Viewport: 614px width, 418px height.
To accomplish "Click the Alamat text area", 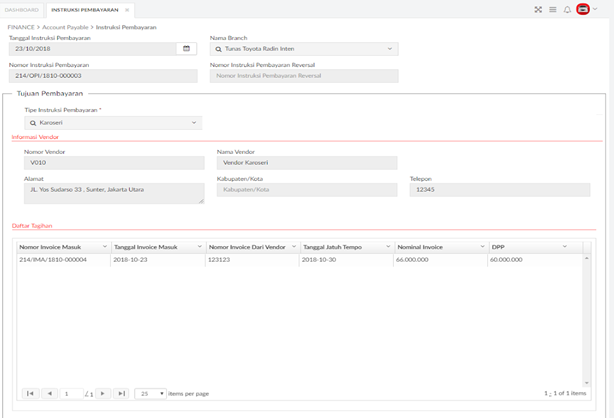I will point(114,194).
